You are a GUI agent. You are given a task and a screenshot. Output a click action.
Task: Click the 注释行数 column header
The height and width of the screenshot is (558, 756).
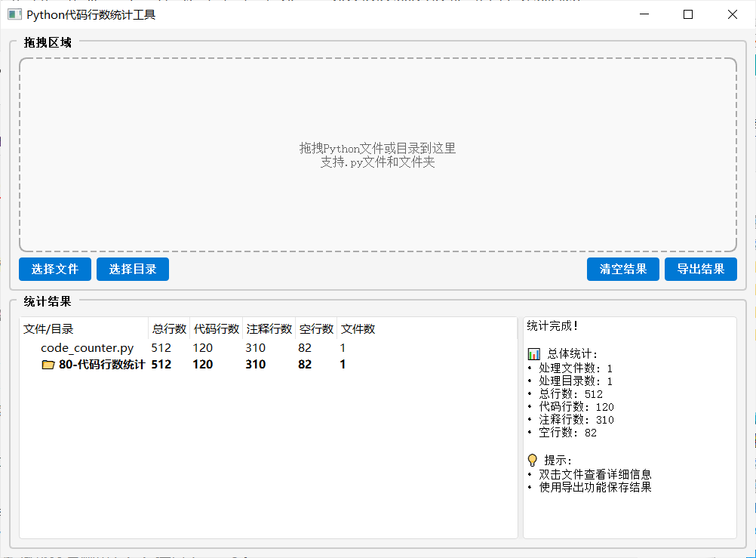(x=268, y=328)
